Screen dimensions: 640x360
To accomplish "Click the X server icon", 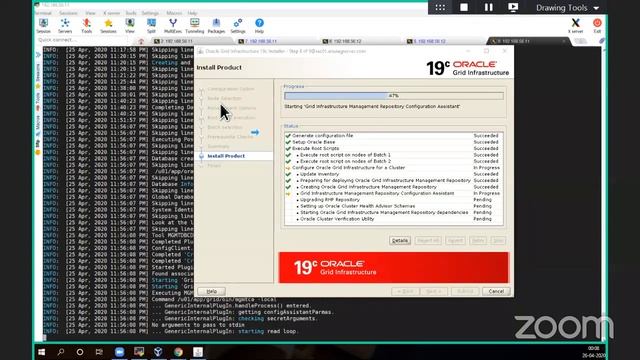I will pos(576,26).
